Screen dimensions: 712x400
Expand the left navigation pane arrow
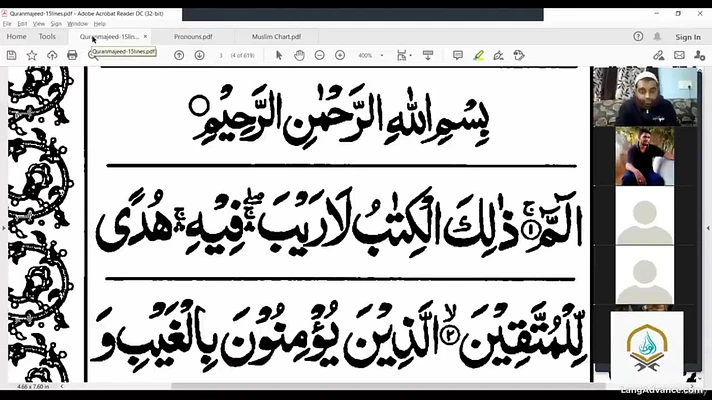click(4, 228)
